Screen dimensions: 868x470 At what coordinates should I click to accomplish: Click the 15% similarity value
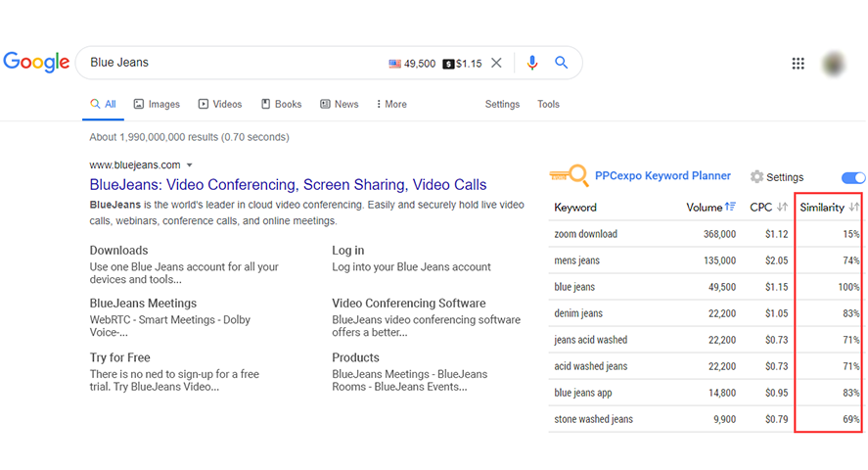click(x=850, y=234)
